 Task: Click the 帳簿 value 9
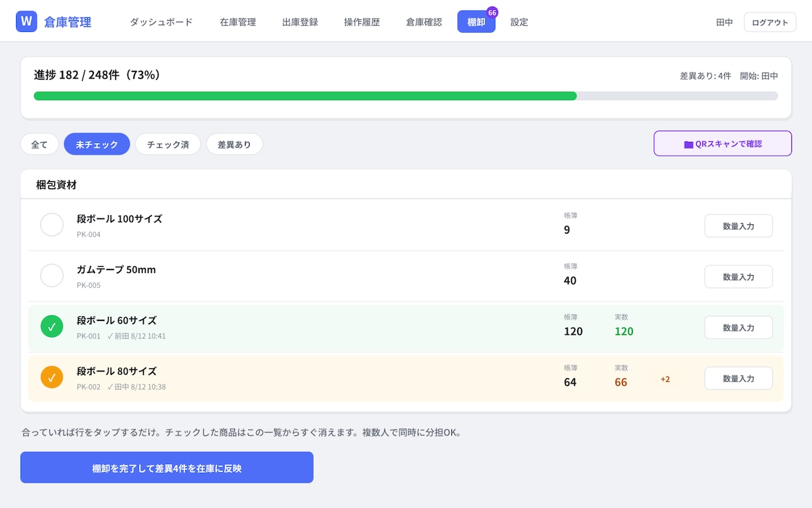pos(567,230)
